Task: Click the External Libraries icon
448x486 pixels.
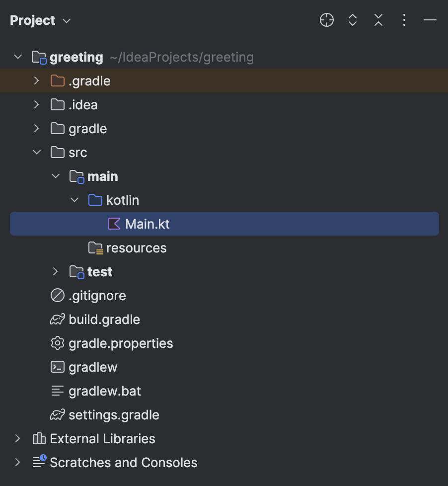Action: 38,438
